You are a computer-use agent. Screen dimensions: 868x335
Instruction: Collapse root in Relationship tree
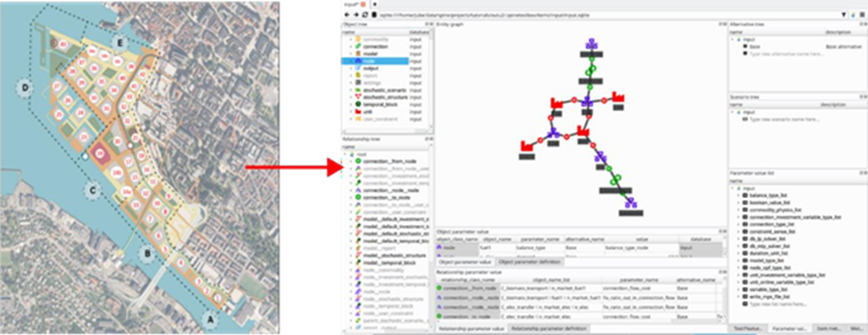346,154
